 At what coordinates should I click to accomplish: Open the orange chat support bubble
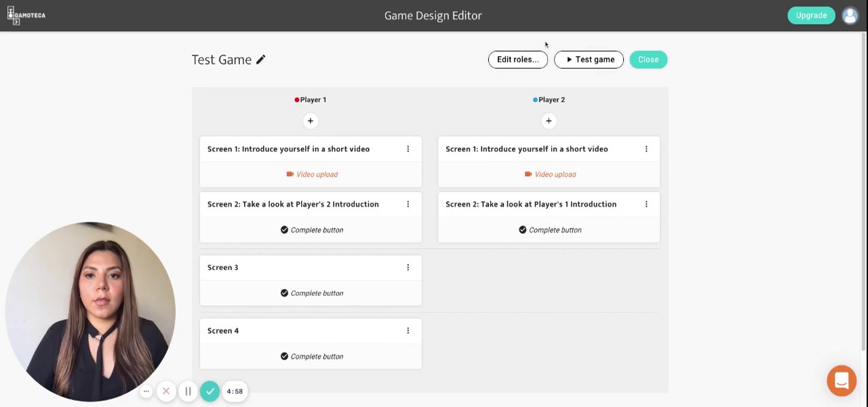(x=841, y=381)
